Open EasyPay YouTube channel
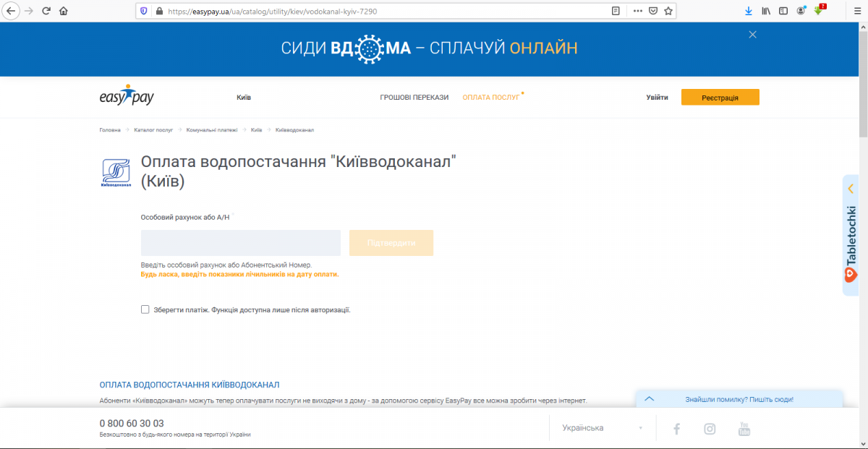 pos(744,429)
